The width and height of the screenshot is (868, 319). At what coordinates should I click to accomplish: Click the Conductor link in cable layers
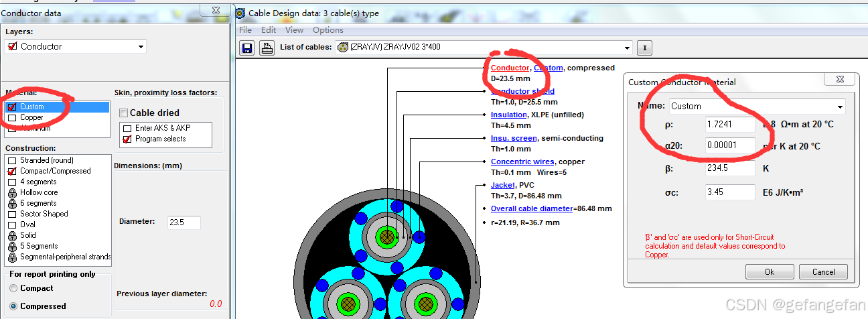click(x=510, y=68)
